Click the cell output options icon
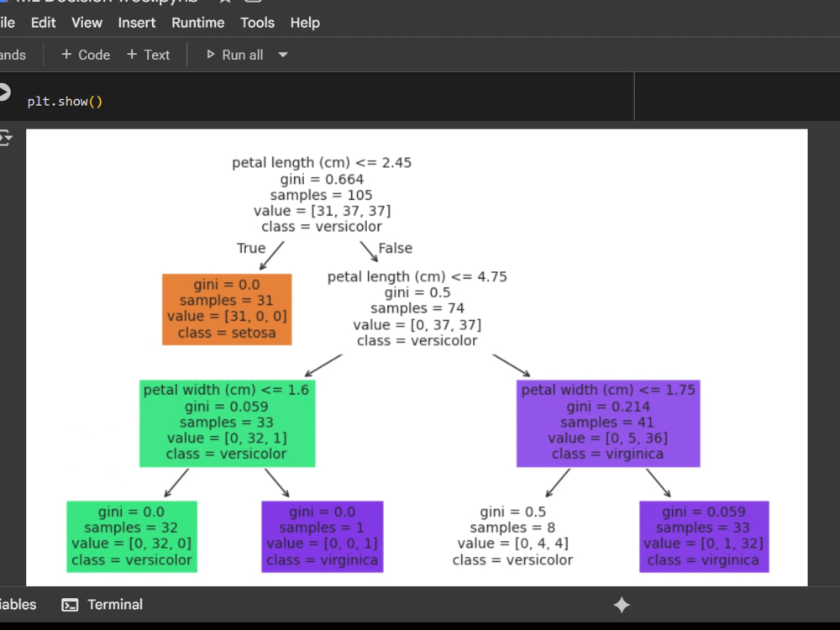The height and width of the screenshot is (630, 840). [5, 138]
